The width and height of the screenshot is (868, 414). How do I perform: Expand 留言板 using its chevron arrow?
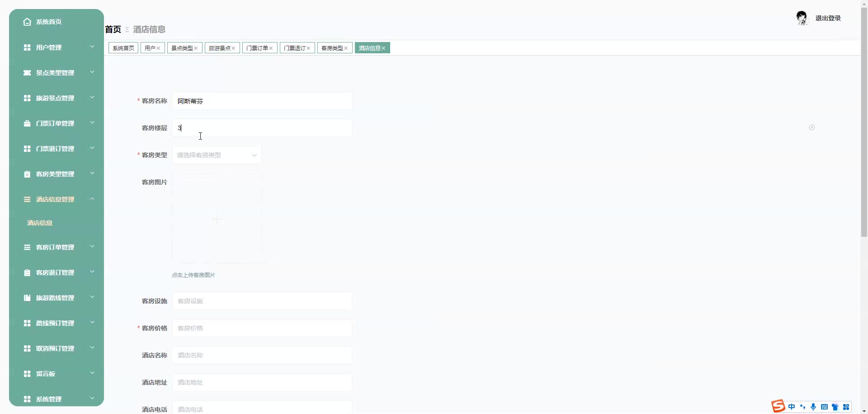coord(92,373)
